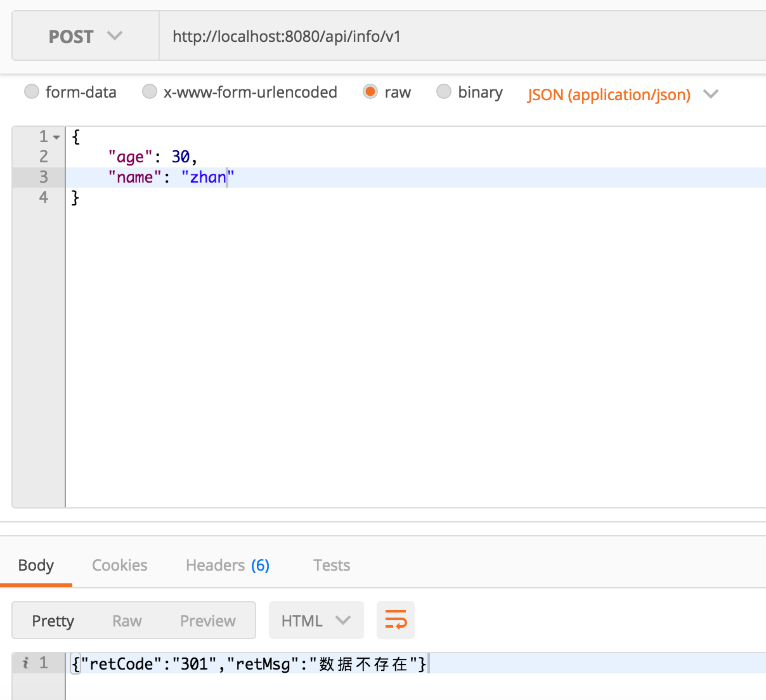Select the form-data radio button
The width and height of the screenshot is (766, 700).
click(32, 92)
